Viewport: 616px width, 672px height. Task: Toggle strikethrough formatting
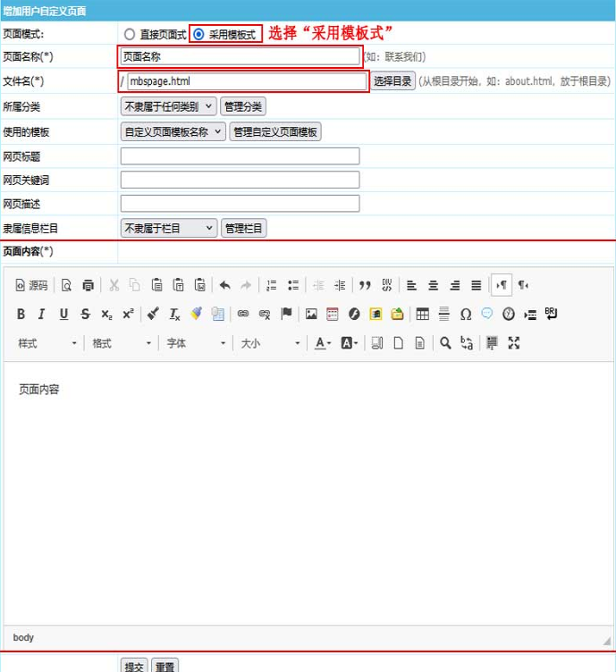pos(85,315)
